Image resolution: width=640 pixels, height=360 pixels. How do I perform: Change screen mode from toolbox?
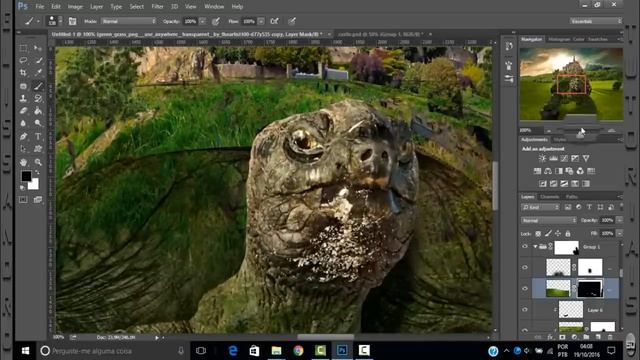[x=38, y=200]
